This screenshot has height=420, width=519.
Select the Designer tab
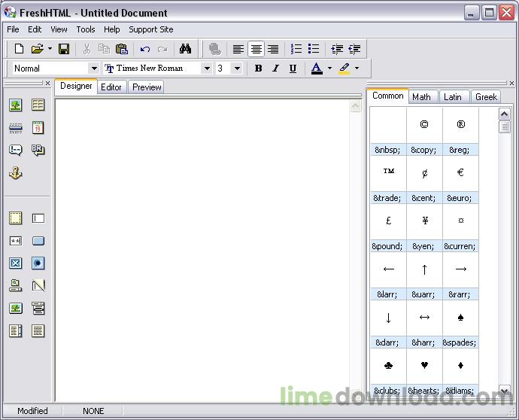[x=76, y=86]
